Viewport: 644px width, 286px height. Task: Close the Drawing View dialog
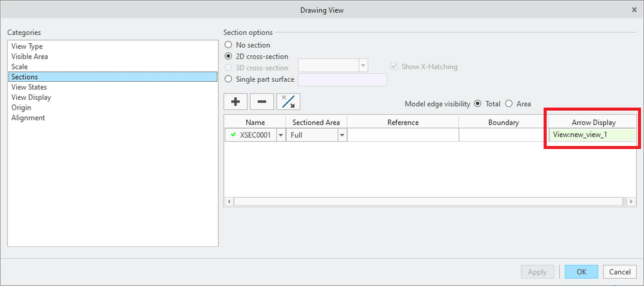pyautogui.click(x=633, y=11)
